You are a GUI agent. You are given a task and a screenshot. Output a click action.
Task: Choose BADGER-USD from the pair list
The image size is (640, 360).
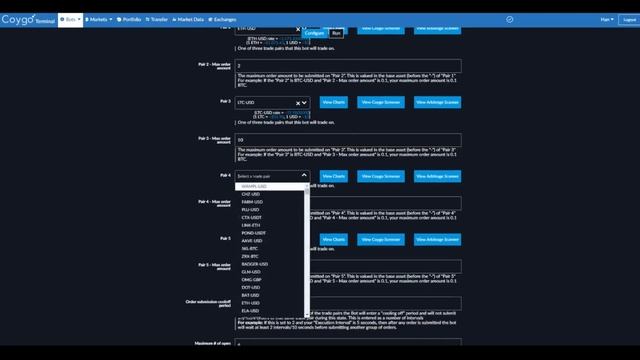[x=270, y=264]
